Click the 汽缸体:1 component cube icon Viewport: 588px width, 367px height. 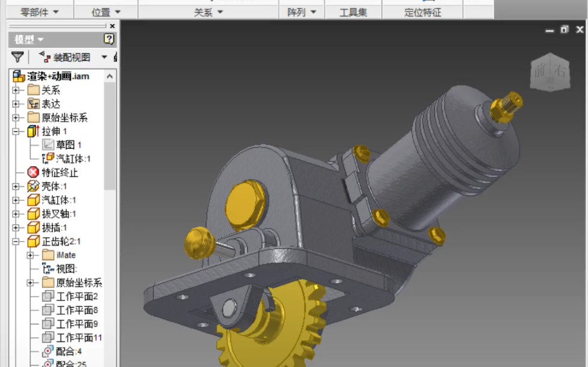pyautogui.click(x=34, y=200)
